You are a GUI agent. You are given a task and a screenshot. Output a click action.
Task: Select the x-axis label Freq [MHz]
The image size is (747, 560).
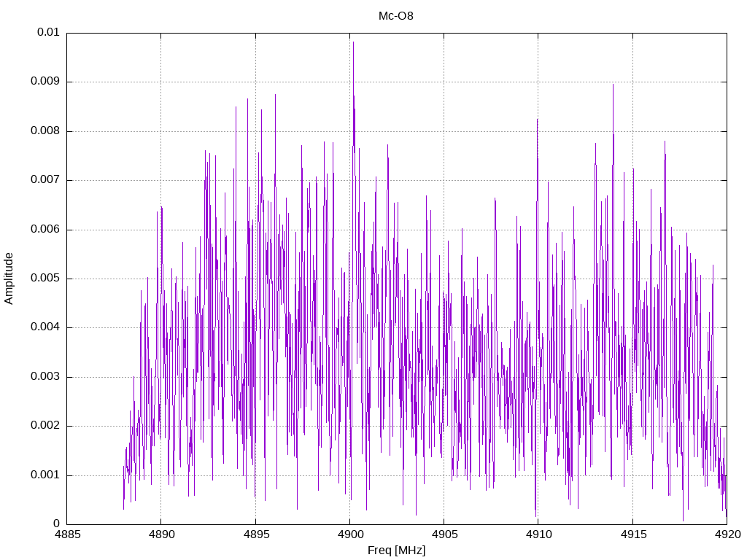pyautogui.click(x=396, y=551)
